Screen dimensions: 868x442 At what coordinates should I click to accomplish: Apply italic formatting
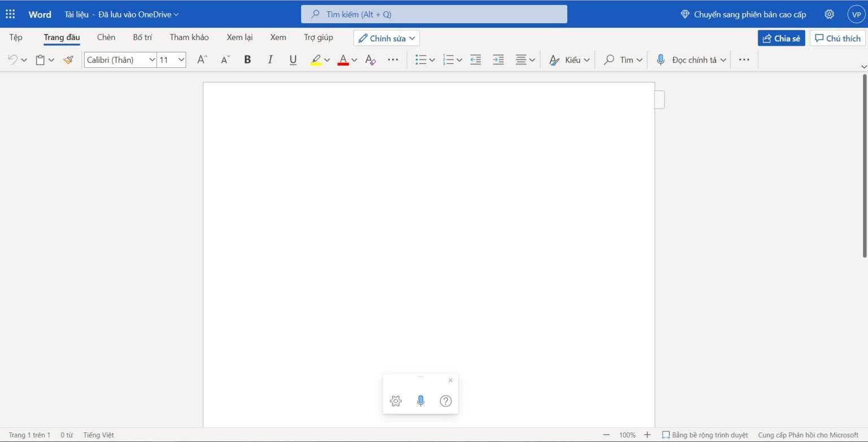[270, 59]
